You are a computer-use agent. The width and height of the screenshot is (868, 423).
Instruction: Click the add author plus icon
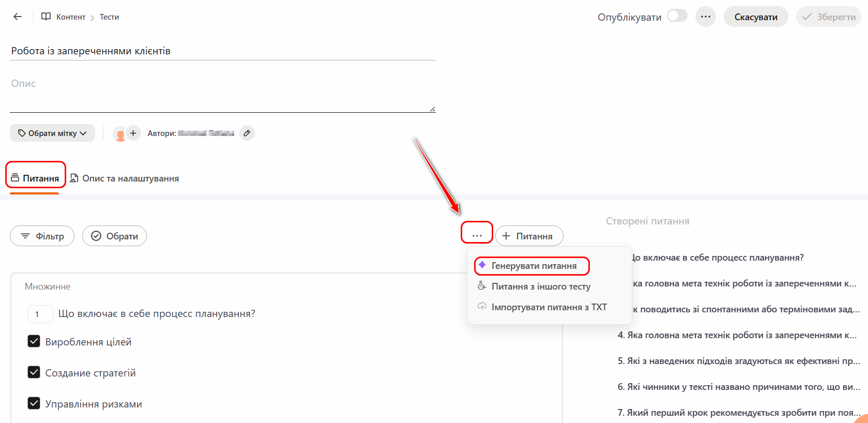133,133
